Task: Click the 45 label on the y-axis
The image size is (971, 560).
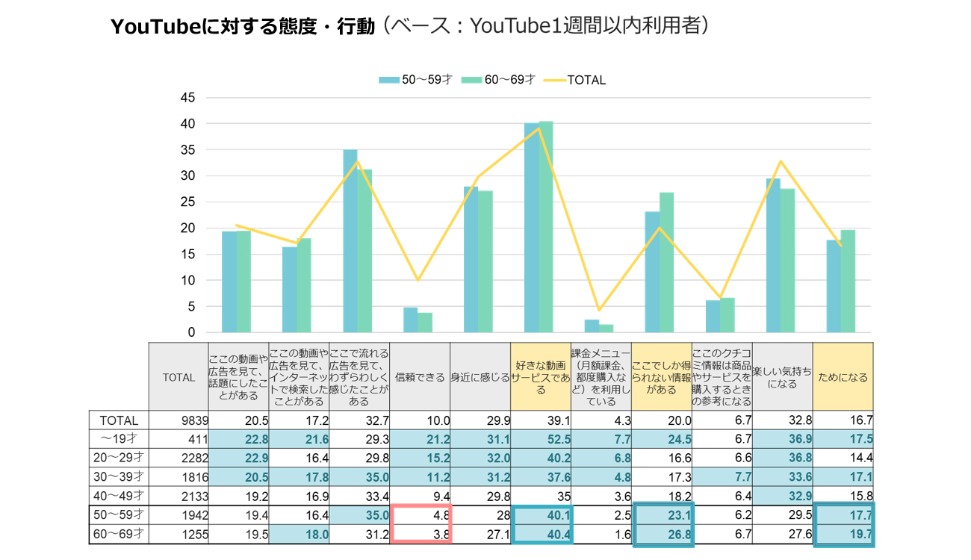Action: 187,98
